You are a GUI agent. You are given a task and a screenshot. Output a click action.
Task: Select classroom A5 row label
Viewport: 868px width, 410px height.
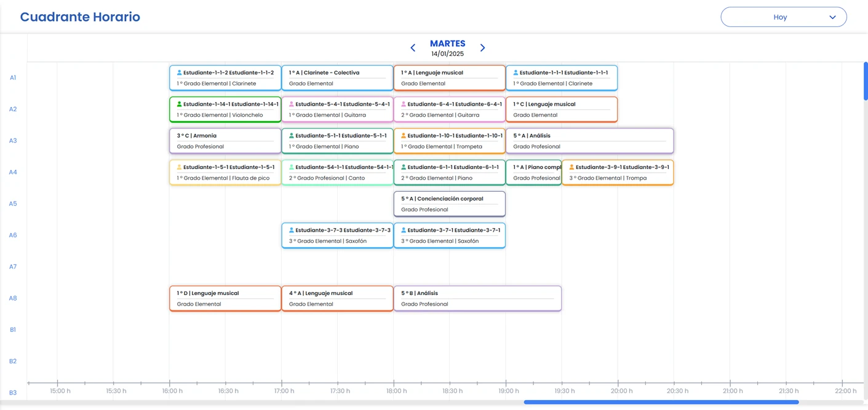tap(13, 203)
